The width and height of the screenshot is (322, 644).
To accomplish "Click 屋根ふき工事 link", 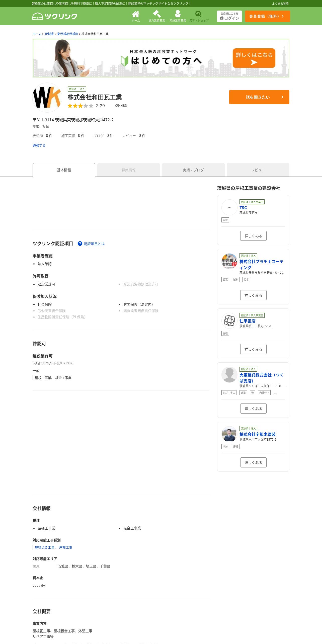I will (44, 547).
